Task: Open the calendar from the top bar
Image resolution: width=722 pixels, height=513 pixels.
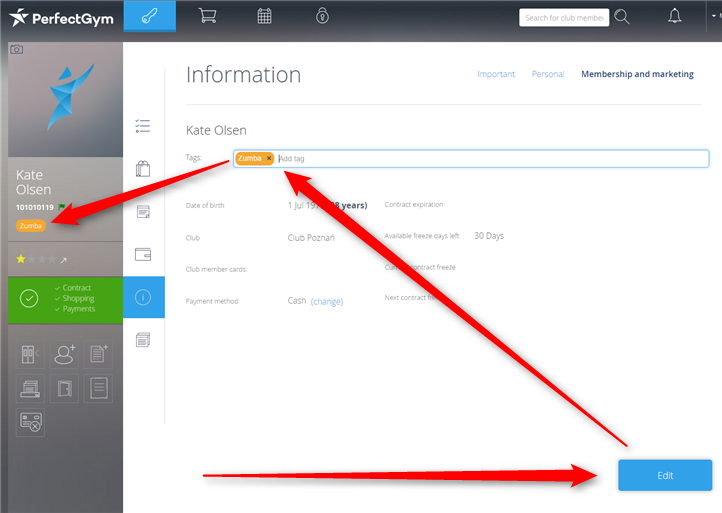Action: point(264,16)
